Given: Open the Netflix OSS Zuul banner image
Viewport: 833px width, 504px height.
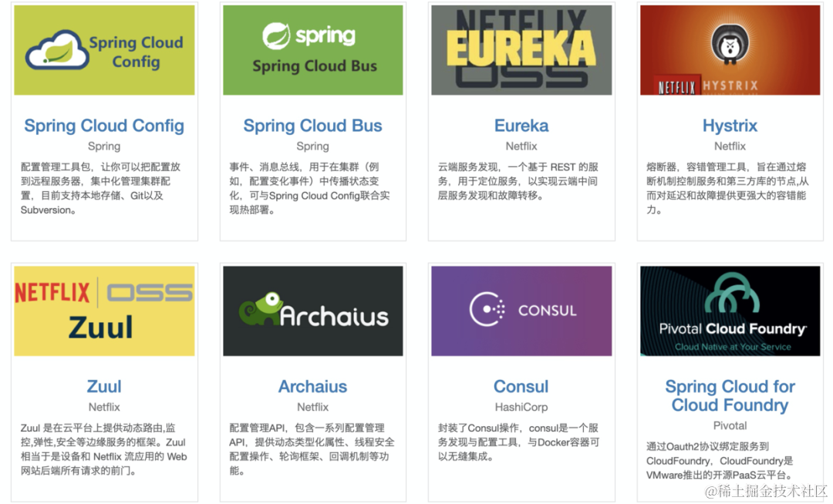Looking at the screenshot, I should coord(104,311).
